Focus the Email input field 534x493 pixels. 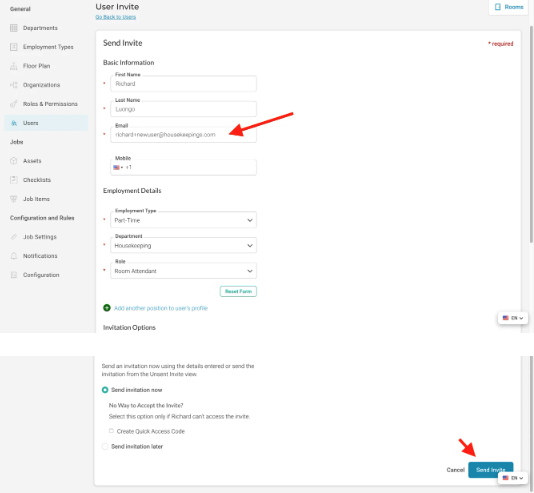click(x=183, y=135)
